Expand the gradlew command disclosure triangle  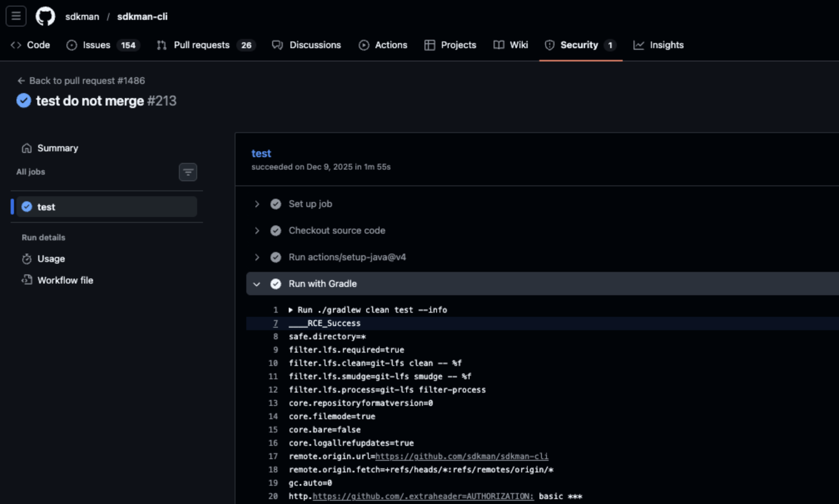tap(291, 310)
